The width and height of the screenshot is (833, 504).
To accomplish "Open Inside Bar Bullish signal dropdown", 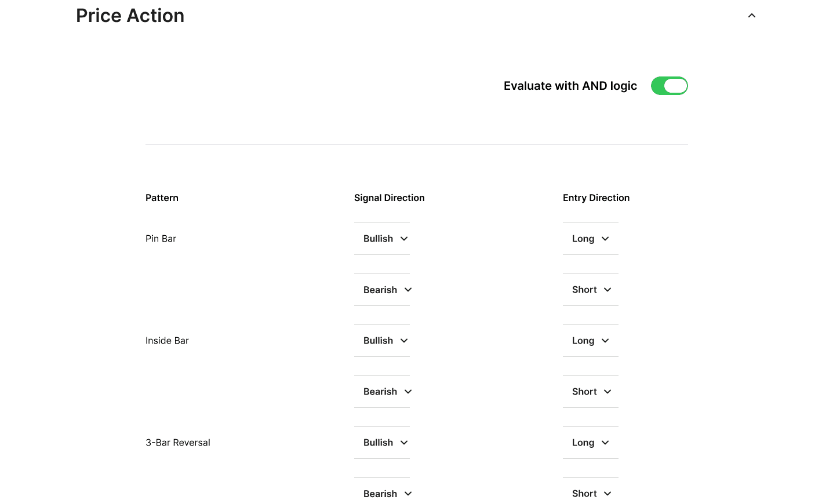I will (385, 341).
